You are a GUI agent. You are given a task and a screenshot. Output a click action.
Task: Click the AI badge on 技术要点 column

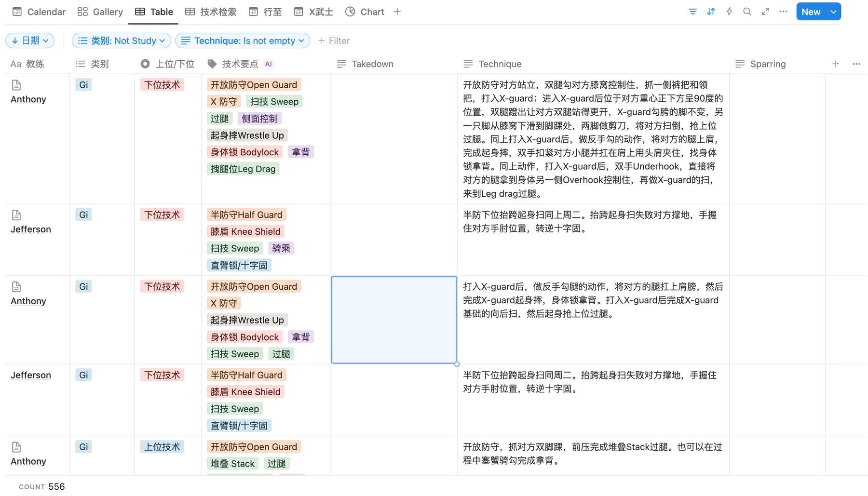[269, 64]
